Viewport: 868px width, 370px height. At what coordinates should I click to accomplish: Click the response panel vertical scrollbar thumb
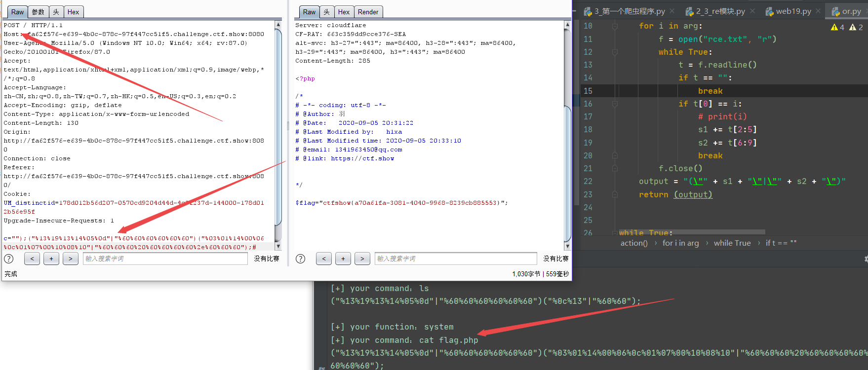click(567, 173)
